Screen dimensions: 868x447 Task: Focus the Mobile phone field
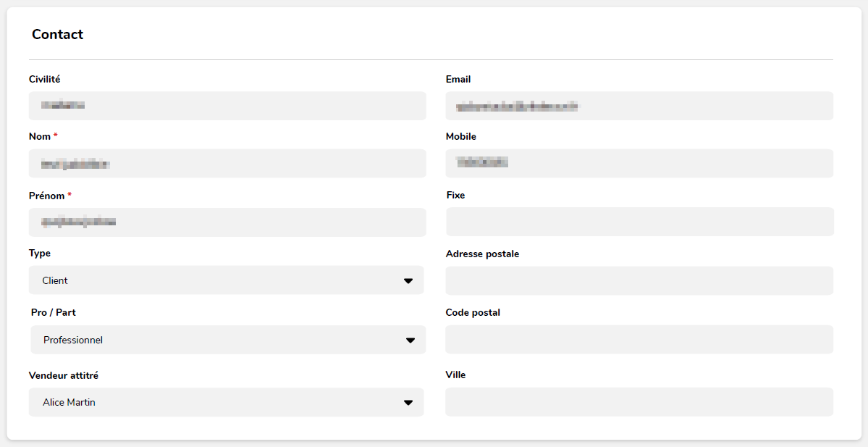(x=639, y=164)
